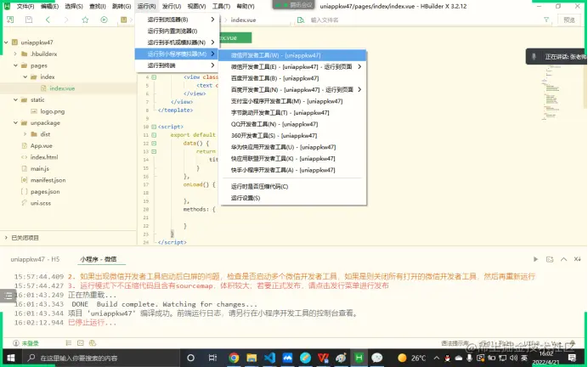The width and height of the screenshot is (588, 367).
Task: Expand 运行到终端 submenu
Action: [x=177, y=65]
